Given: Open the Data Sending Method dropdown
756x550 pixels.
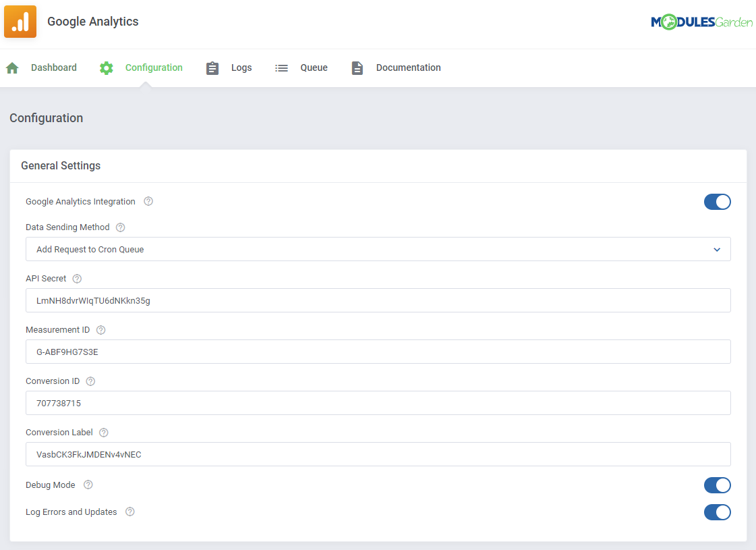Looking at the screenshot, I should pos(378,249).
